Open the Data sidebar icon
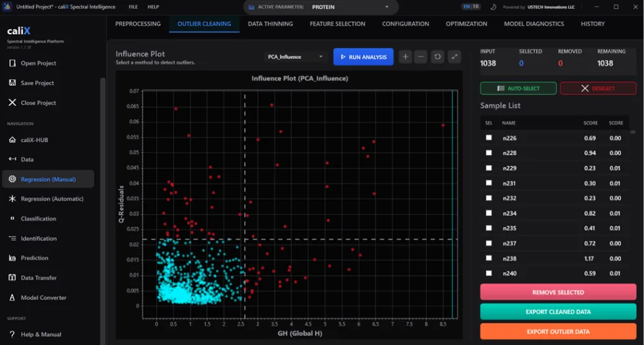This screenshot has height=345, width=644. [x=12, y=159]
